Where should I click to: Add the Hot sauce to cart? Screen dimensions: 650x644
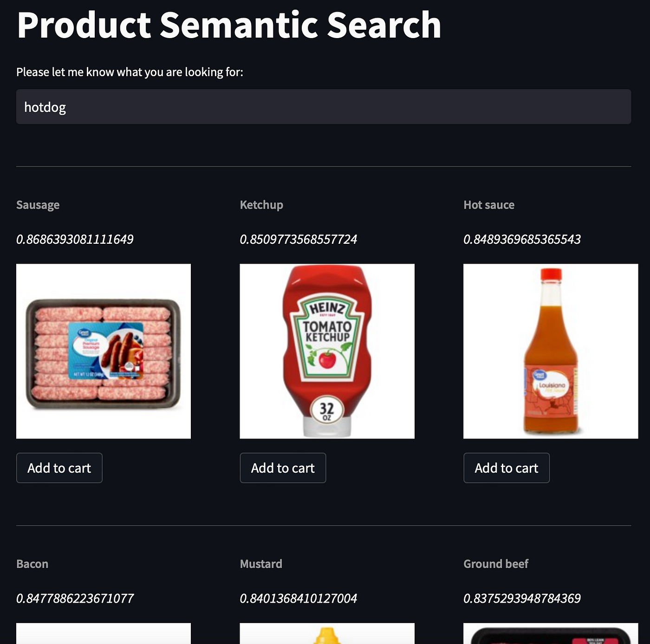[x=507, y=468]
